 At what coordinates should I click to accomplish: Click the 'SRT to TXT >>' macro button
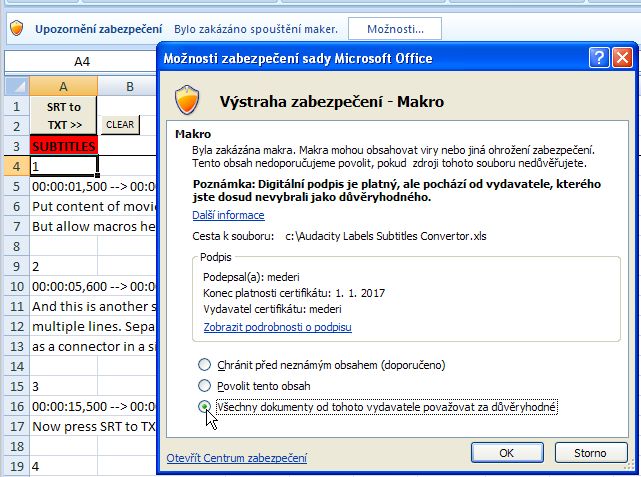(64, 116)
